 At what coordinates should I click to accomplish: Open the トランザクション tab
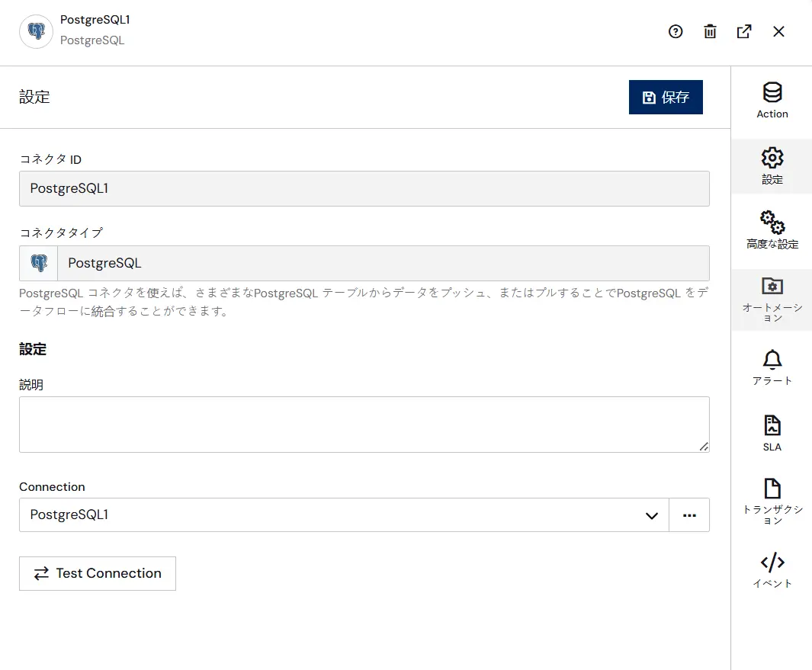772,502
